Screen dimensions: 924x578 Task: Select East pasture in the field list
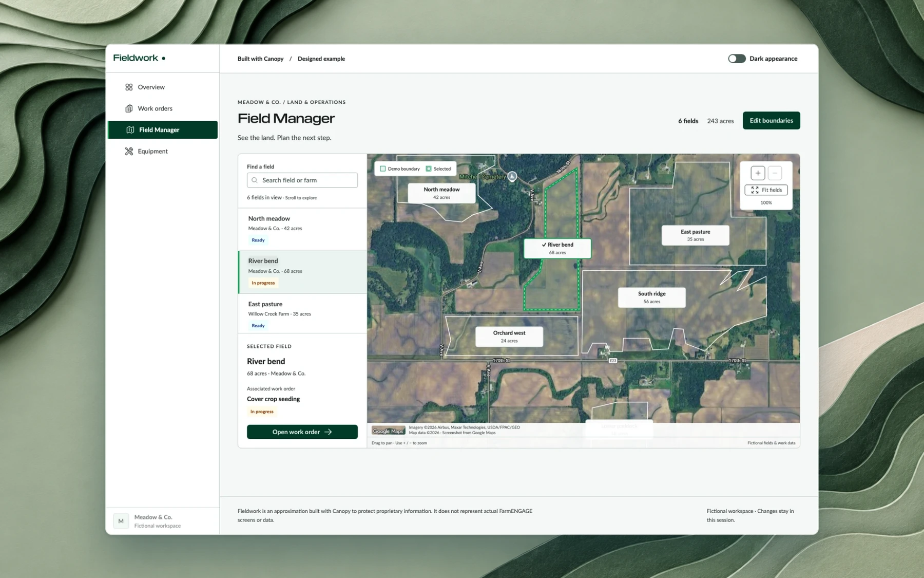pos(302,314)
